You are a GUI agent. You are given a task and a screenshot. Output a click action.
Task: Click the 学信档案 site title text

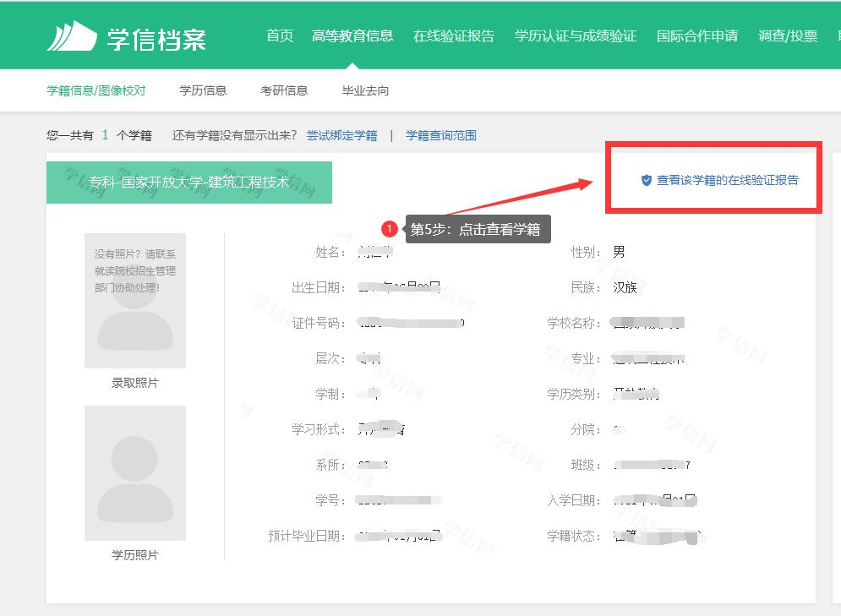point(156,39)
